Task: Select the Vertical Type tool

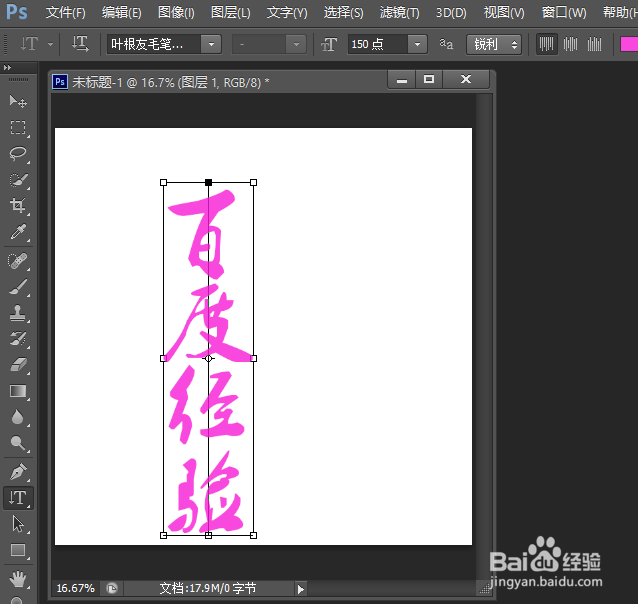Action: click(18, 498)
